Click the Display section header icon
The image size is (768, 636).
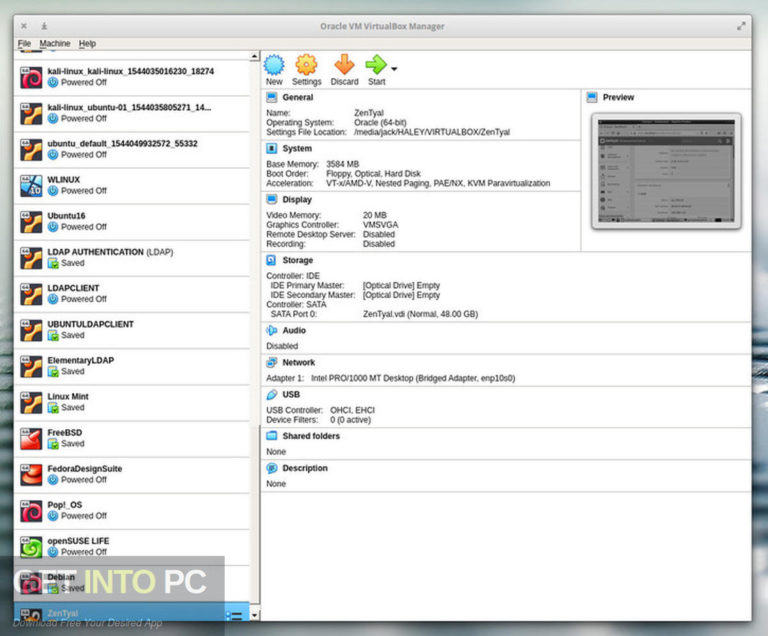pyautogui.click(x=271, y=199)
